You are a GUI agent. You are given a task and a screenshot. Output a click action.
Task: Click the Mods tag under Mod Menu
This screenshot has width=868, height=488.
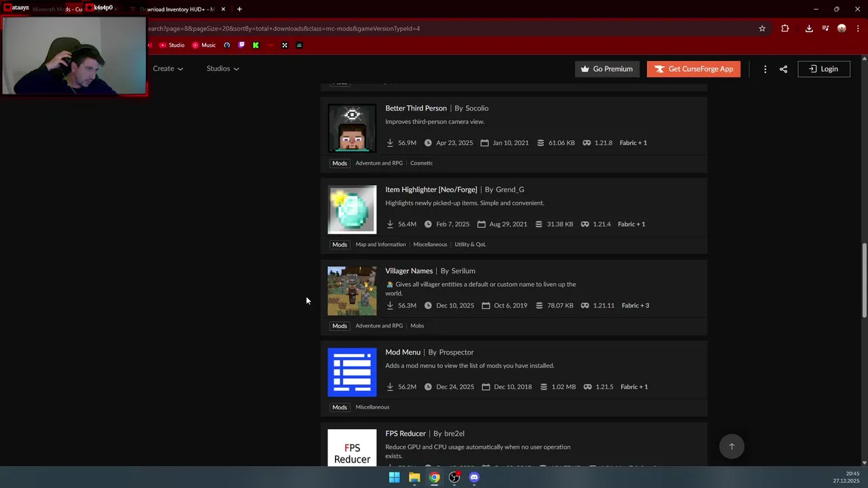[340, 407]
